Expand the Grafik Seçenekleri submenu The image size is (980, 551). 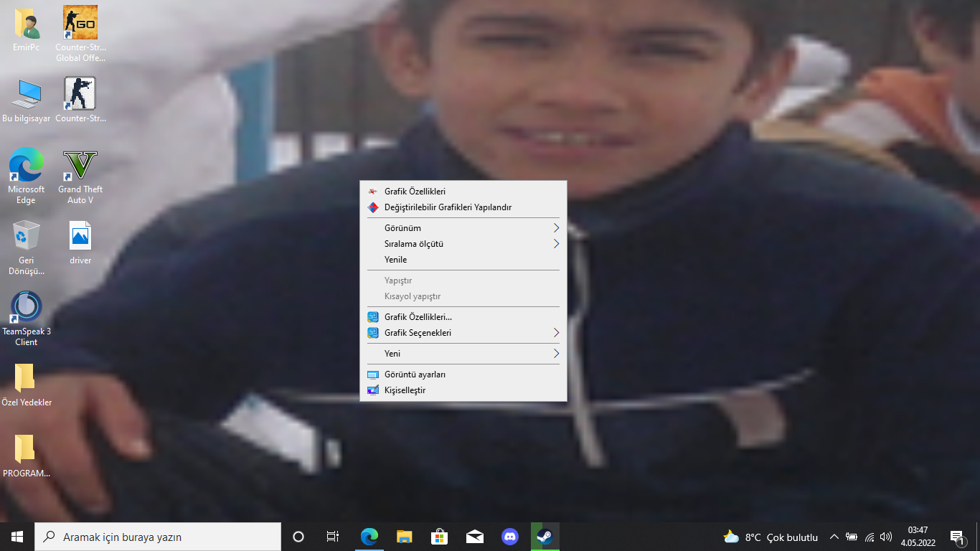click(463, 333)
